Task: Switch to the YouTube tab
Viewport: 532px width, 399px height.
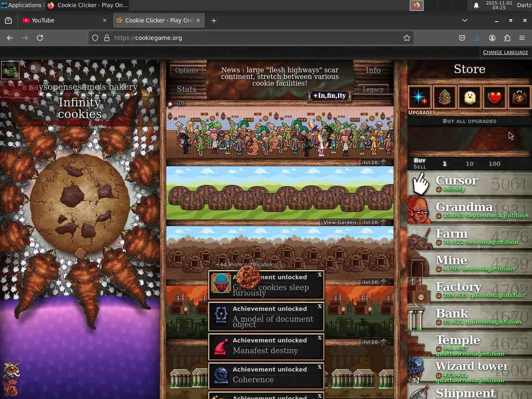Action: (x=65, y=20)
